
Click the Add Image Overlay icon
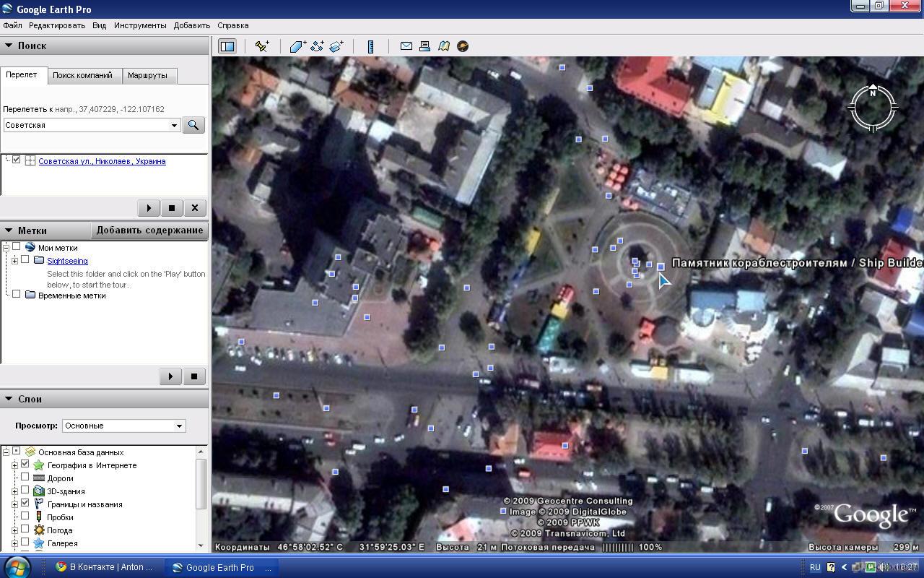click(336, 46)
